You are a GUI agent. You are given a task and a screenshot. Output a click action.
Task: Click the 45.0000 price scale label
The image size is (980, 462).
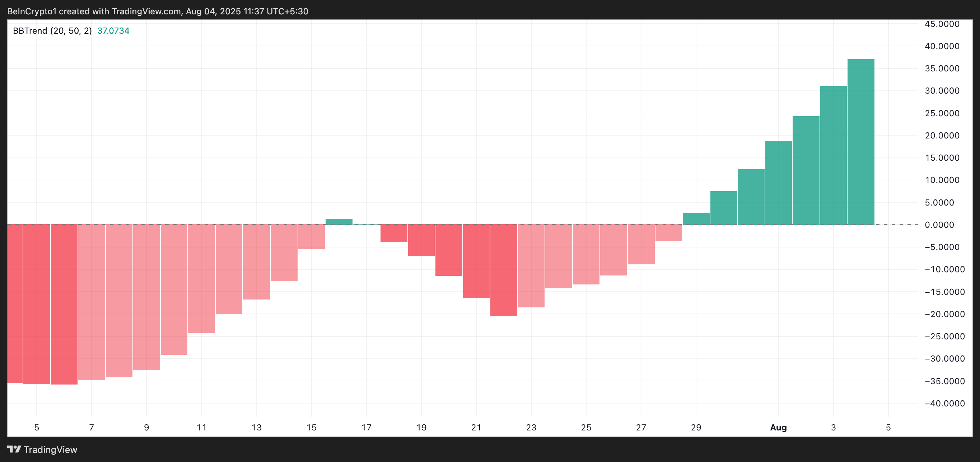942,24
